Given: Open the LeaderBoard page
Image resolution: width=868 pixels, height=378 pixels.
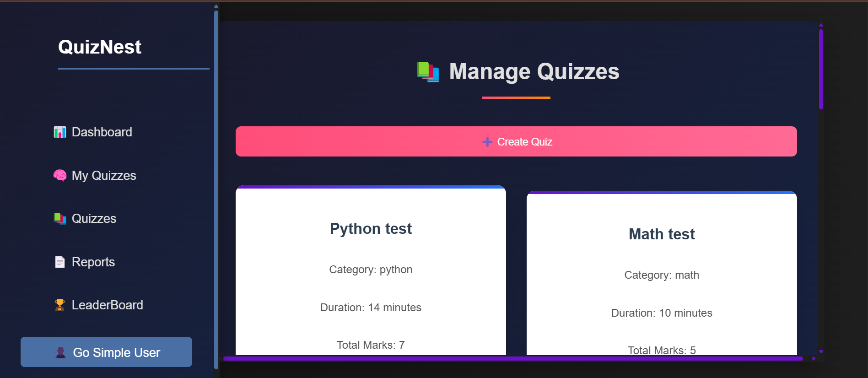Looking at the screenshot, I should click(x=107, y=305).
